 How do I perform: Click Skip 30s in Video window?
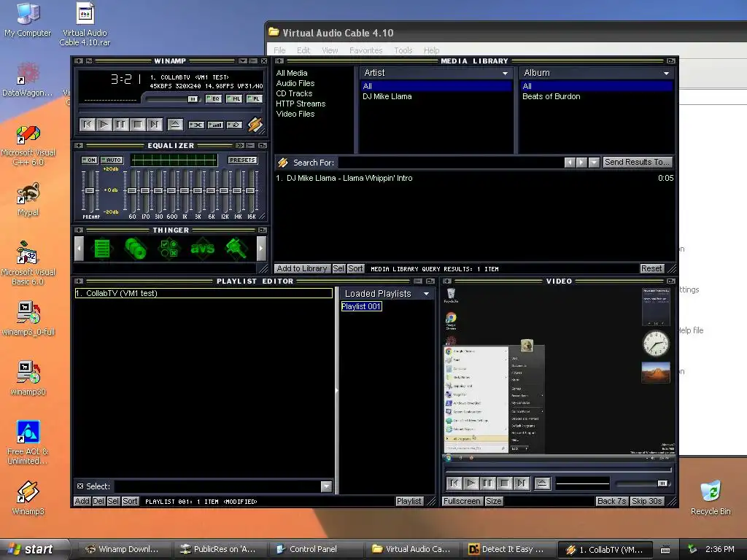coord(647,501)
